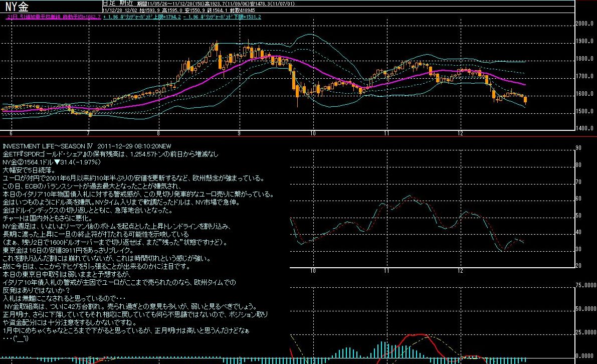The image size is (597, 364).
Task: Click the 正月明け position warning line
Action: click(135, 314)
